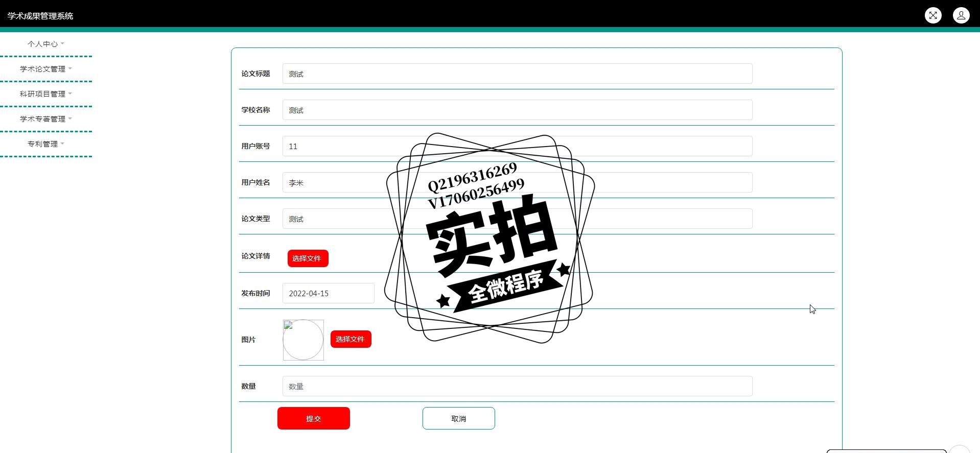The height and width of the screenshot is (453, 980).
Task: Click the 发布时间 field label
Action: point(255,293)
